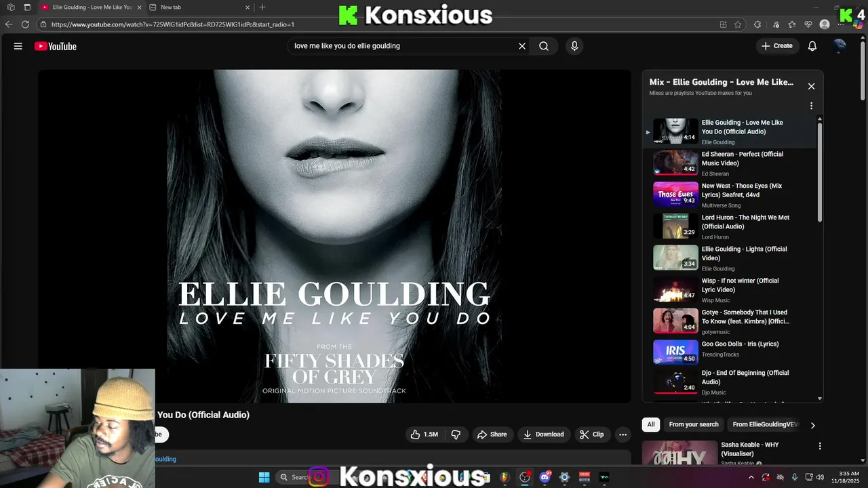Run search with the magnifier button
The image size is (868, 488).
[x=544, y=46]
